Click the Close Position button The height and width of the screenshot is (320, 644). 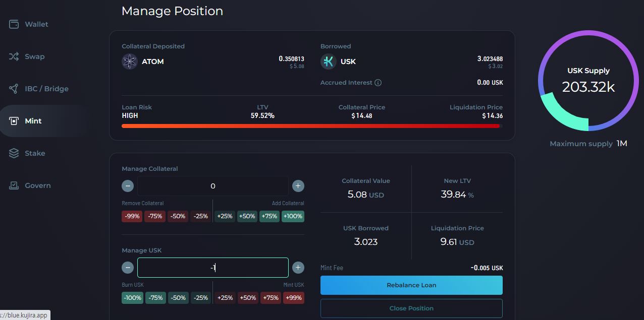point(411,308)
